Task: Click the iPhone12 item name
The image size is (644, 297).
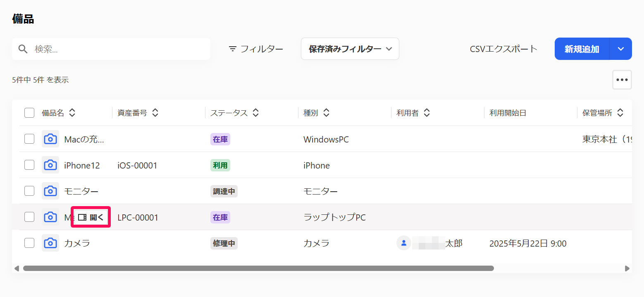Action: [82, 166]
